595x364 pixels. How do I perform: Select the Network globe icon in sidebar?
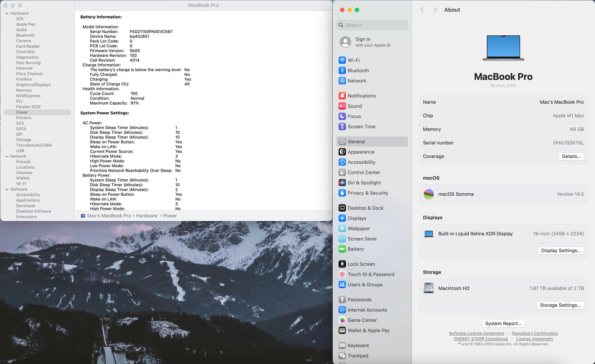[x=342, y=81]
